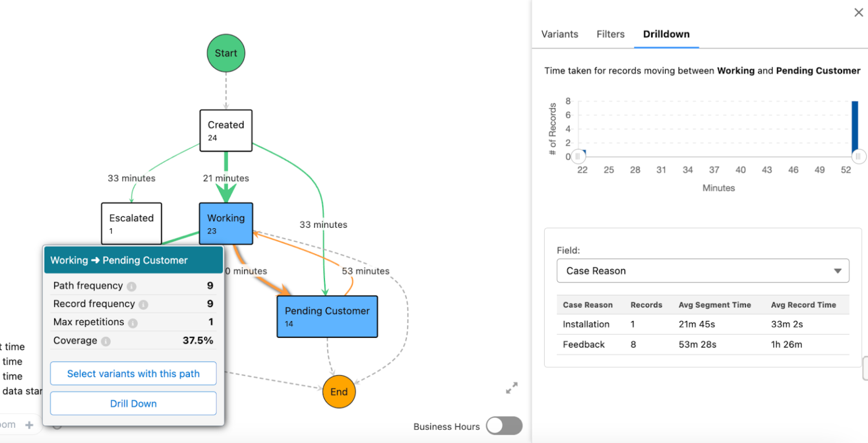The image size is (868, 443).
Task: Open the Case Reason field dropdown
Action: tap(702, 271)
